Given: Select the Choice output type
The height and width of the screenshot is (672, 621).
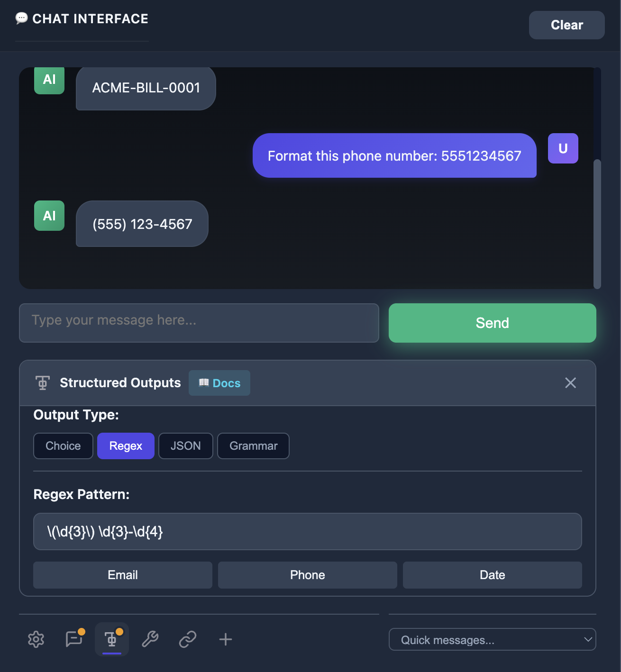Looking at the screenshot, I should [63, 446].
